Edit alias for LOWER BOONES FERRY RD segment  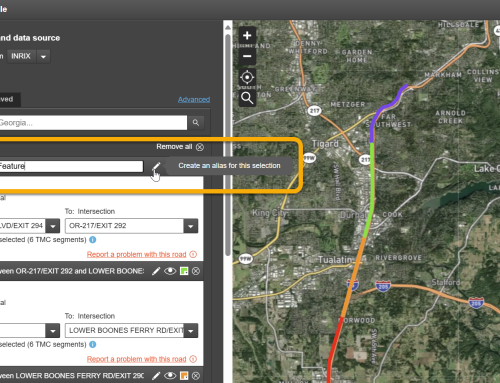tap(156, 376)
